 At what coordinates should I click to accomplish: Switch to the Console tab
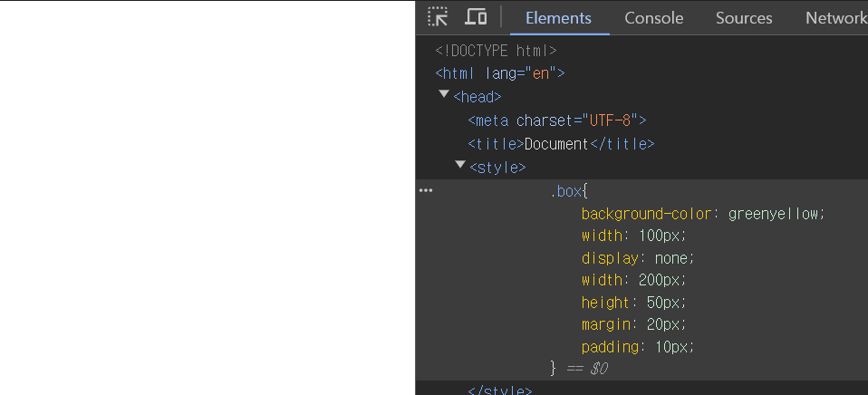click(x=653, y=18)
